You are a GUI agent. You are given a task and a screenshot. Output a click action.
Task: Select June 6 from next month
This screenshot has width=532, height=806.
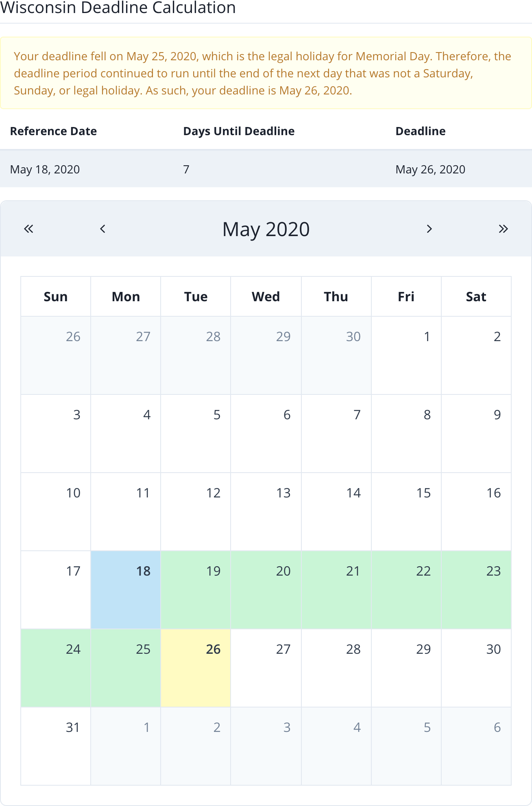[476, 746]
